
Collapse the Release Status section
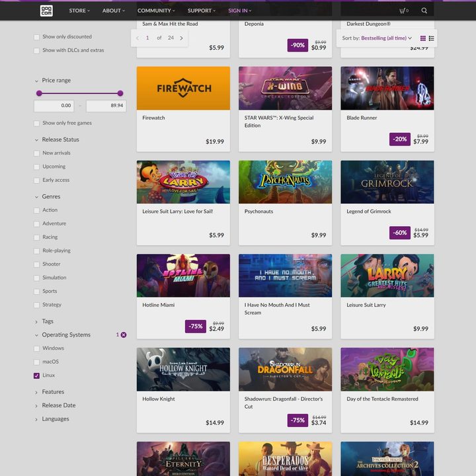pyautogui.click(x=60, y=139)
